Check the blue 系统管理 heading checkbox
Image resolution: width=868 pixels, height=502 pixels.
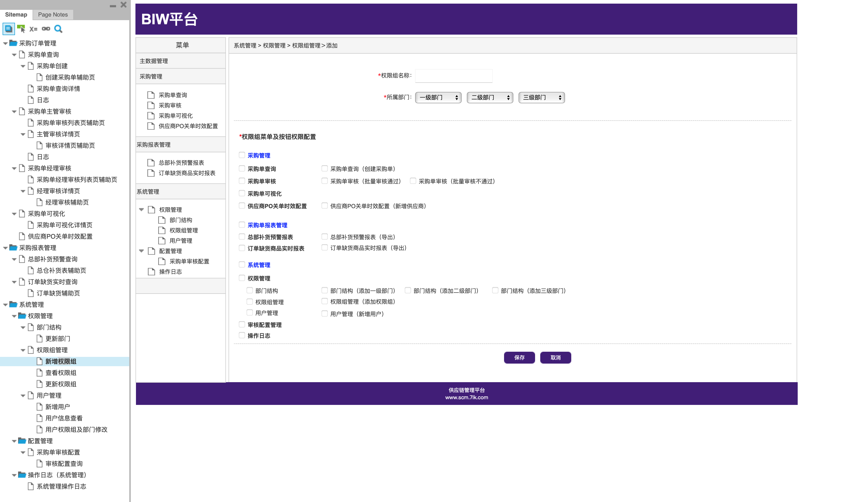tap(242, 265)
